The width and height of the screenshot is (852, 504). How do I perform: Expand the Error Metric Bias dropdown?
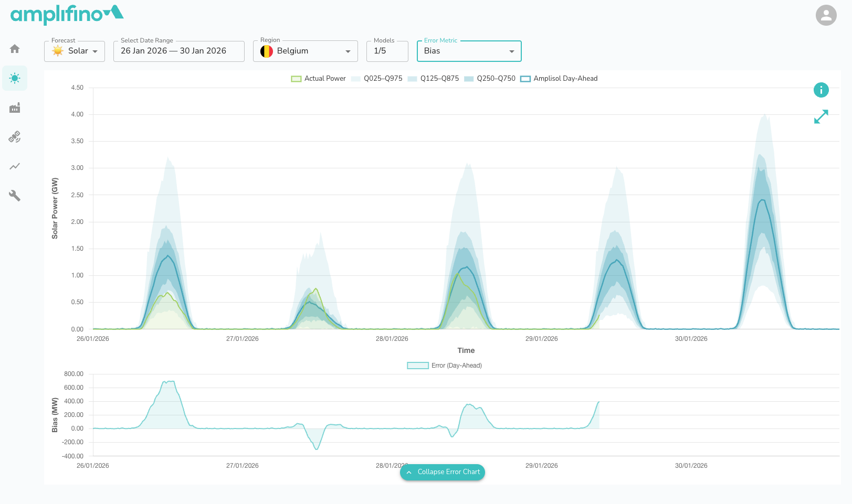pyautogui.click(x=469, y=51)
